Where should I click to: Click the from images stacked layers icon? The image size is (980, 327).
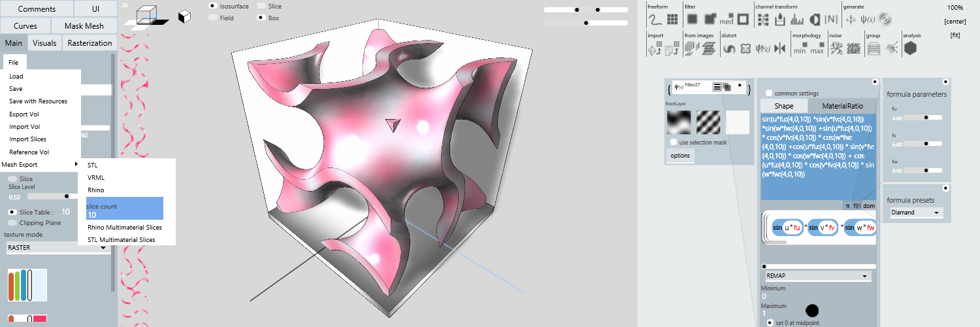coord(709,48)
